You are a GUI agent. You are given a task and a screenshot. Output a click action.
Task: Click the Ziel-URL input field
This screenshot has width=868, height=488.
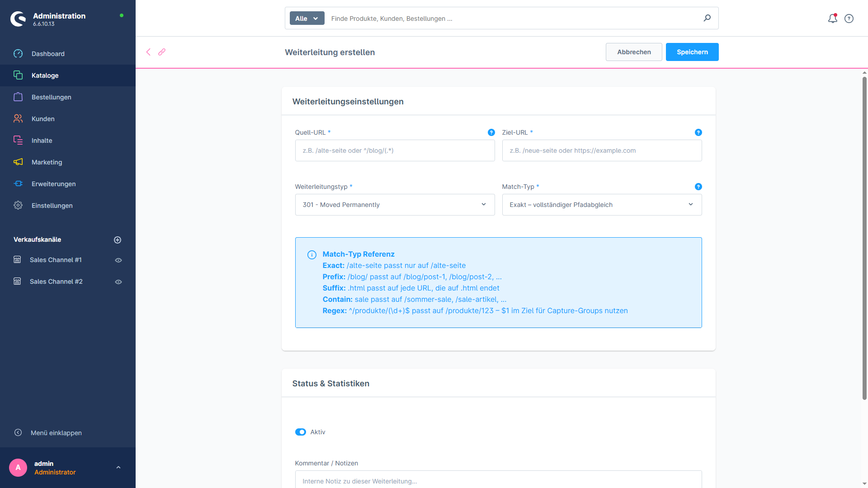pyautogui.click(x=602, y=150)
